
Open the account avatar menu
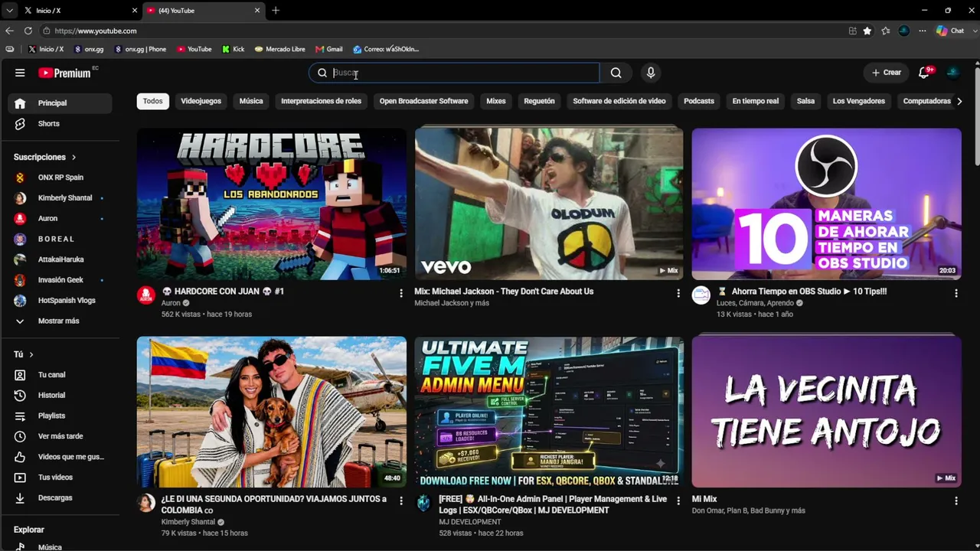click(953, 73)
